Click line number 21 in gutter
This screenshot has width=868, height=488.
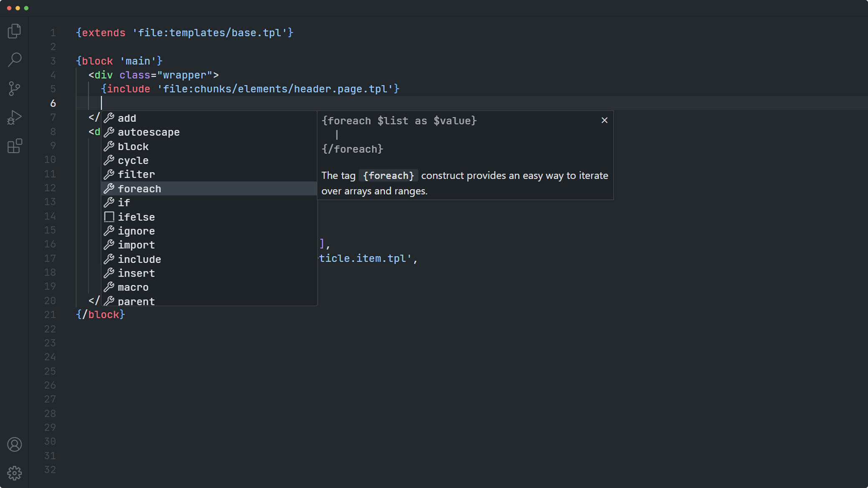pos(50,315)
